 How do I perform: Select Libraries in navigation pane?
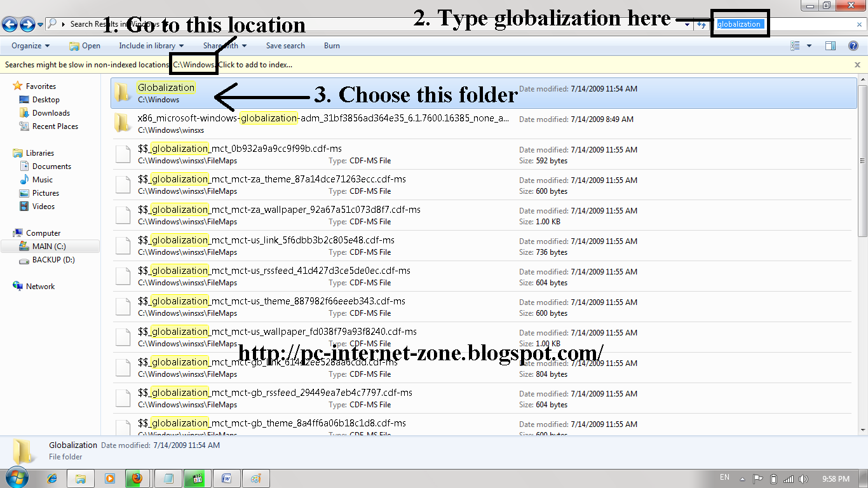tap(39, 153)
